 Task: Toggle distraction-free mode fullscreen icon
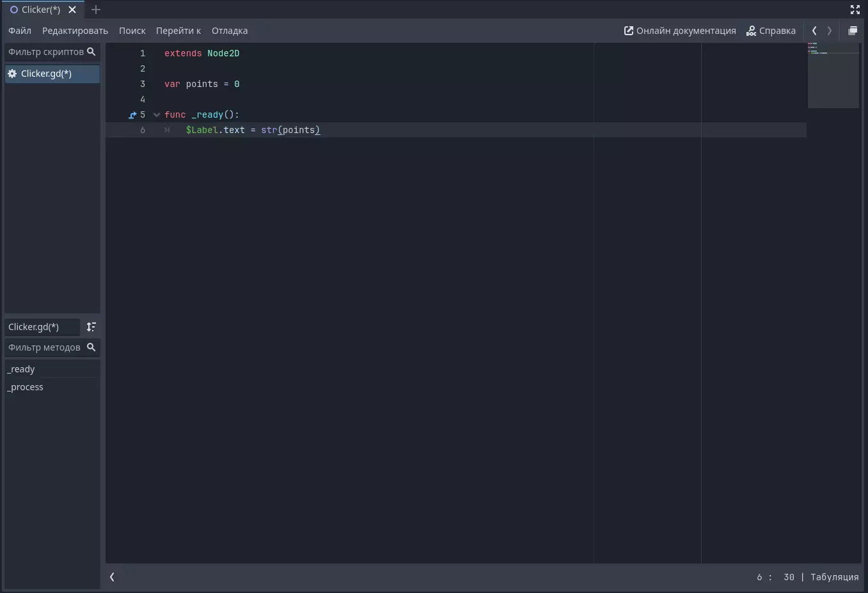(x=855, y=10)
